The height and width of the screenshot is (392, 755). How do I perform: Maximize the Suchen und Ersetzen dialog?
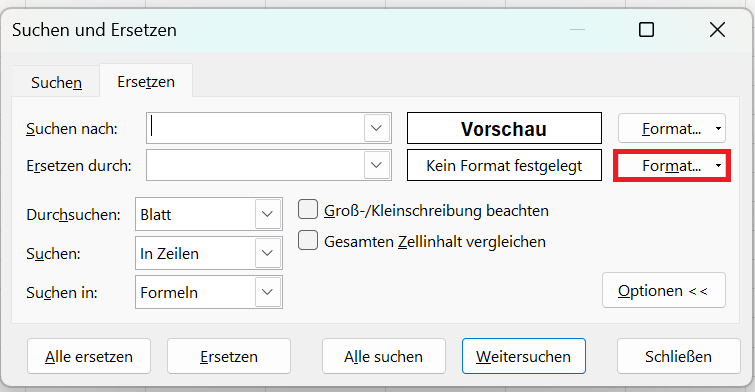[x=646, y=30]
